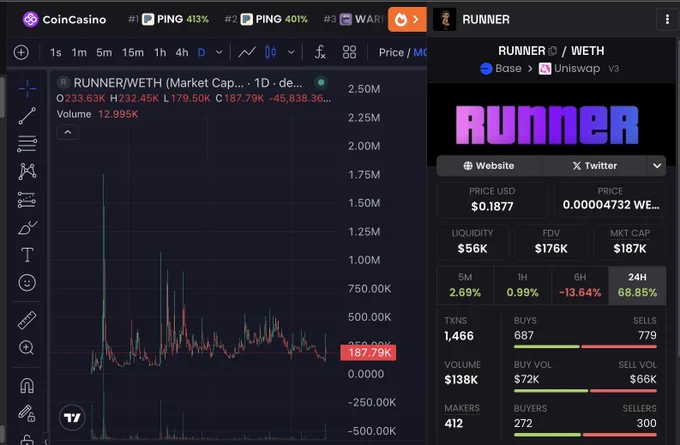The height and width of the screenshot is (445, 680).
Task: Click the orange fire trending button
Action: pyautogui.click(x=407, y=19)
